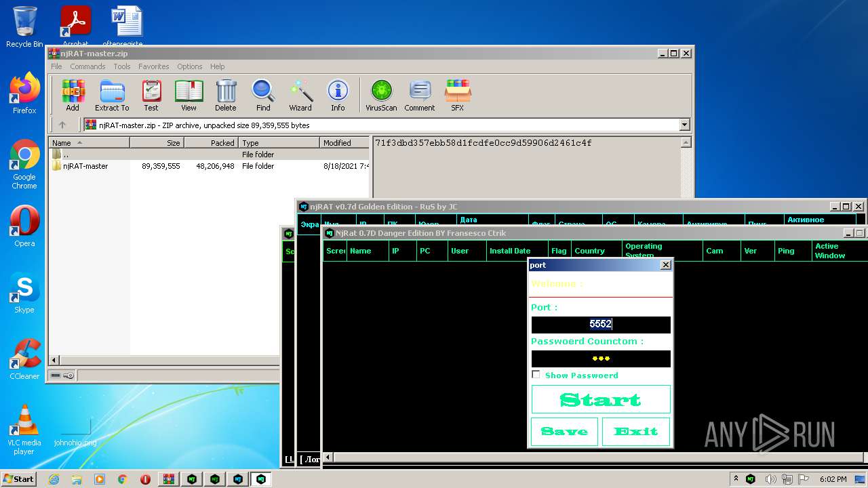868x488 pixels.
Task: Open johnohio.png desktop file
Action: (75, 430)
